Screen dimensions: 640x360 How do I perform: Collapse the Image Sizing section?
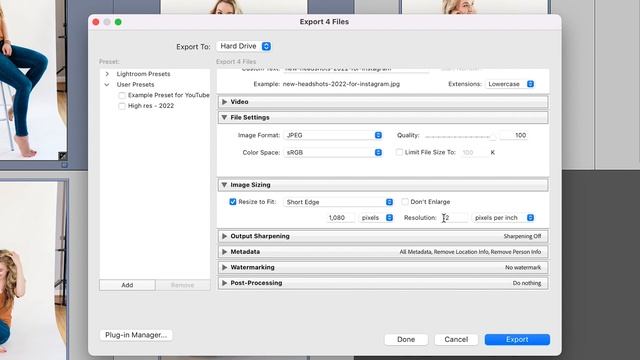(224, 185)
